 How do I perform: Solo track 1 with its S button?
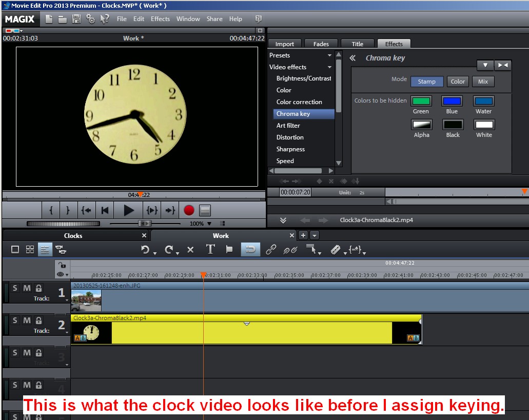[14, 288]
